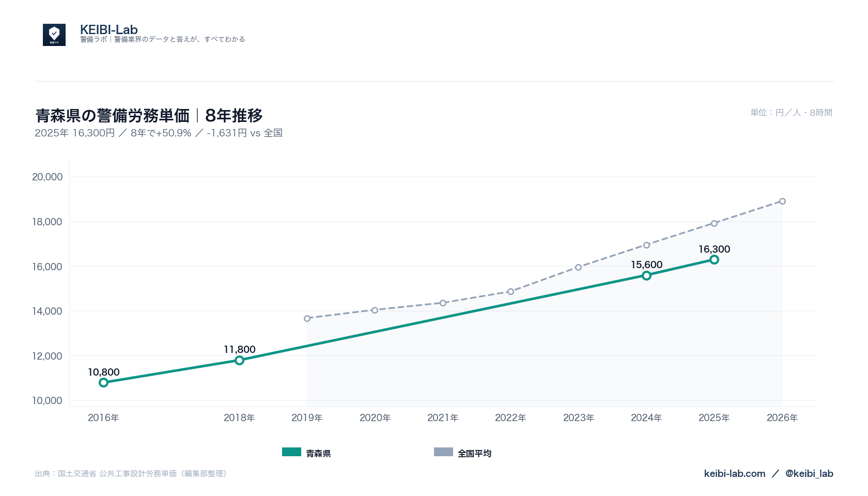
Task: Click the source note 出典：国土交通省 公共工事設計労務単価
Action: point(132,473)
